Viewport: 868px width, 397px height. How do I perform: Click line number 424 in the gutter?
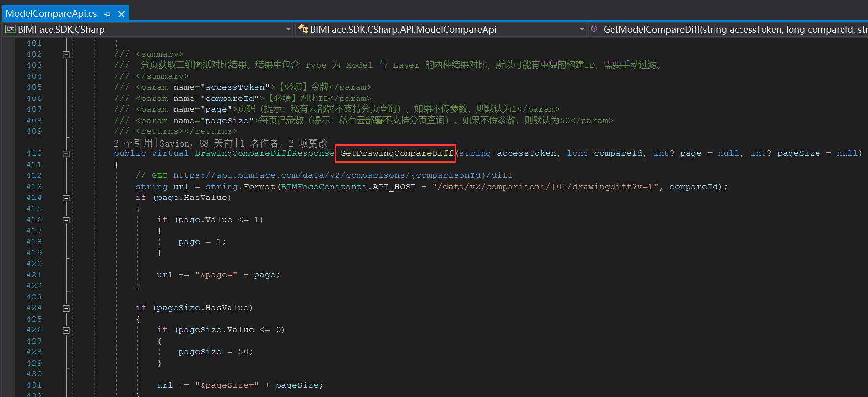click(34, 308)
